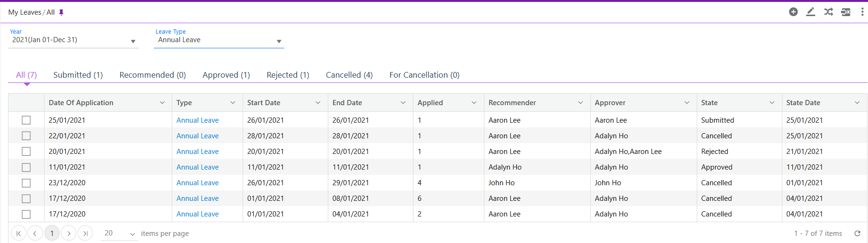Screen dimensions: 868x243
Task: Click the shuffle arrows icon
Action: [x=828, y=12]
